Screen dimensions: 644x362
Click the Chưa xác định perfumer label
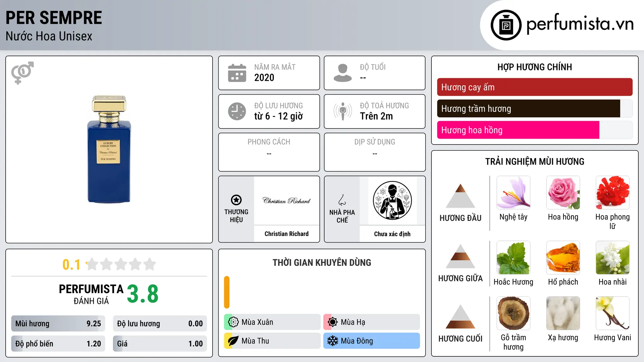pos(392,234)
